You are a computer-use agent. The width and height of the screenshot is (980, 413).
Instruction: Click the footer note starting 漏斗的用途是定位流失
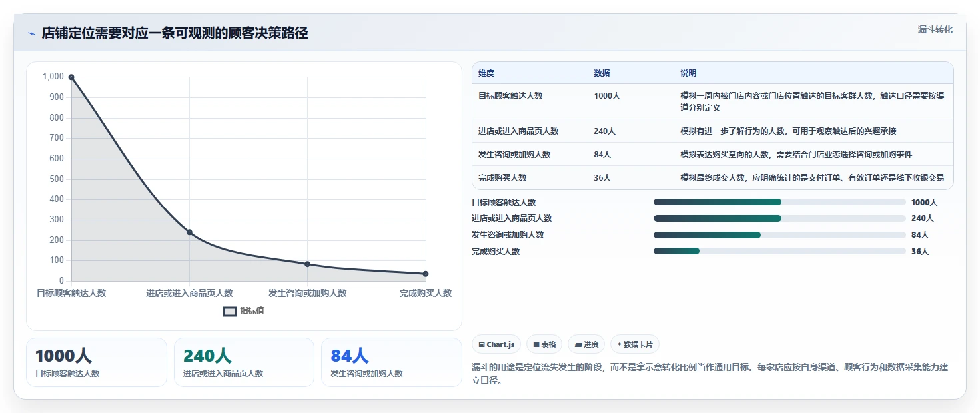(710, 374)
